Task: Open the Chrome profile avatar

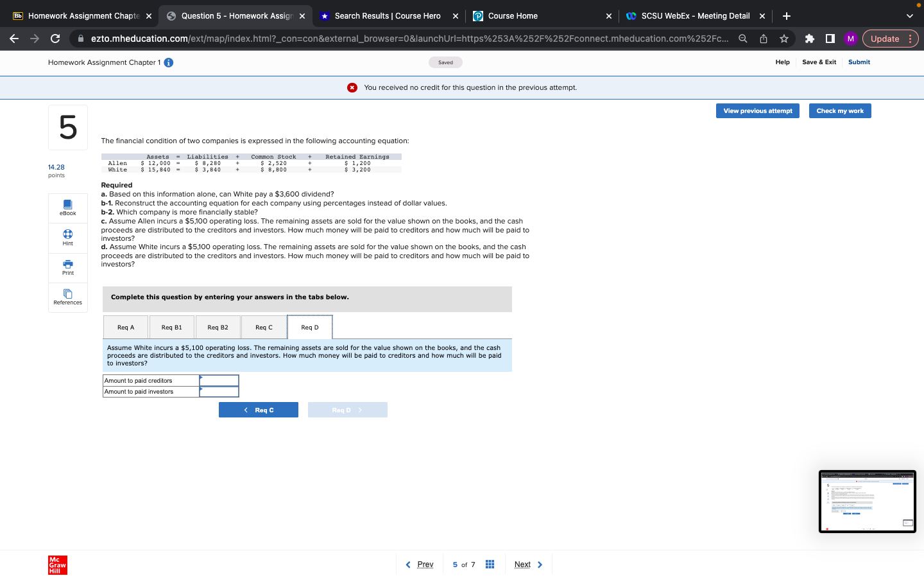Action: tap(850, 39)
